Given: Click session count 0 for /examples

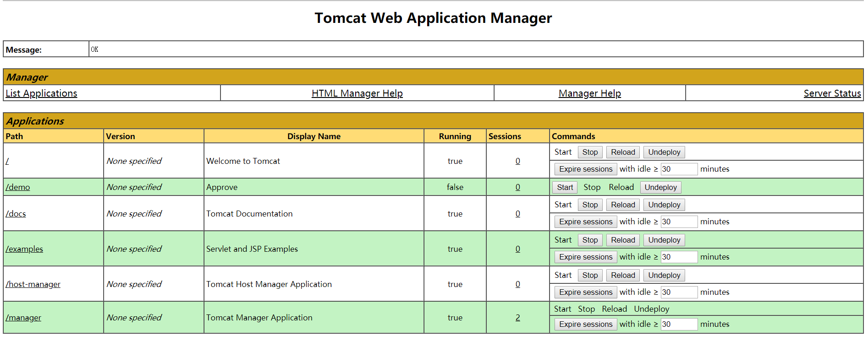Looking at the screenshot, I should (518, 249).
